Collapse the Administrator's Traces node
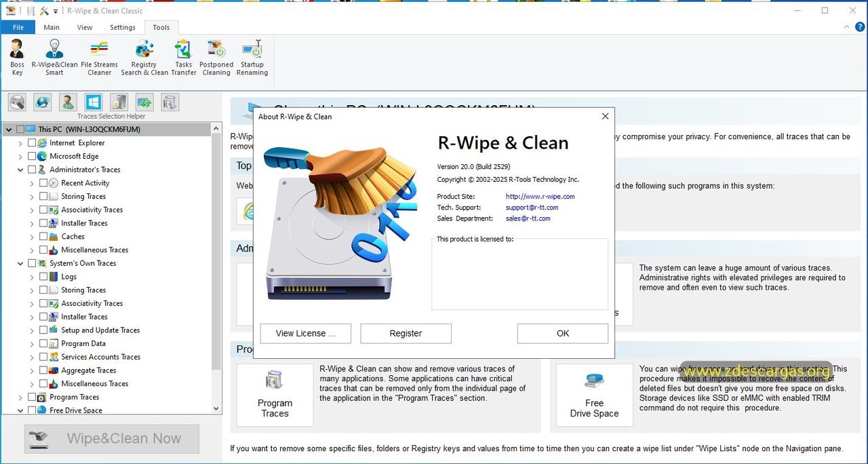Viewport: 868px width, 464px height. click(x=20, y=170)
